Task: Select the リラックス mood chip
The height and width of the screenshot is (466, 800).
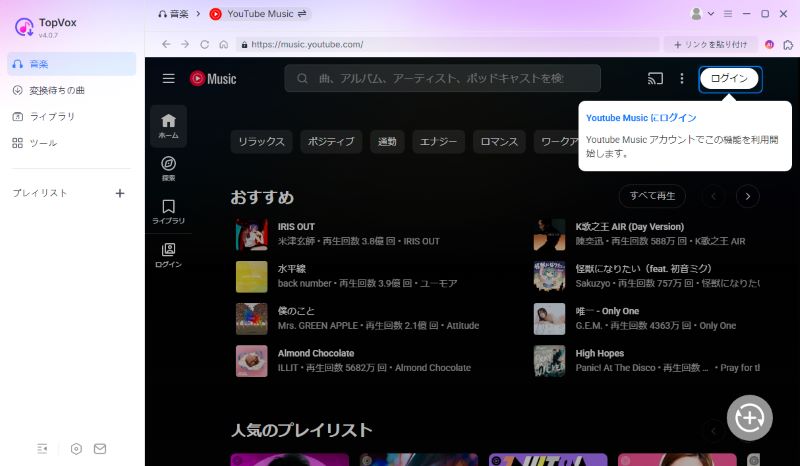Action: tap(261, 141)
